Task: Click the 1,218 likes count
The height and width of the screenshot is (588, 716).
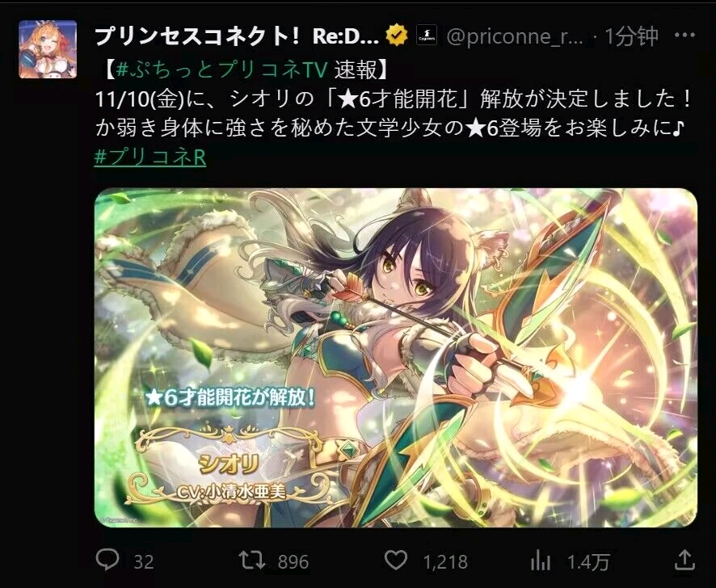Action: point(445,561)
